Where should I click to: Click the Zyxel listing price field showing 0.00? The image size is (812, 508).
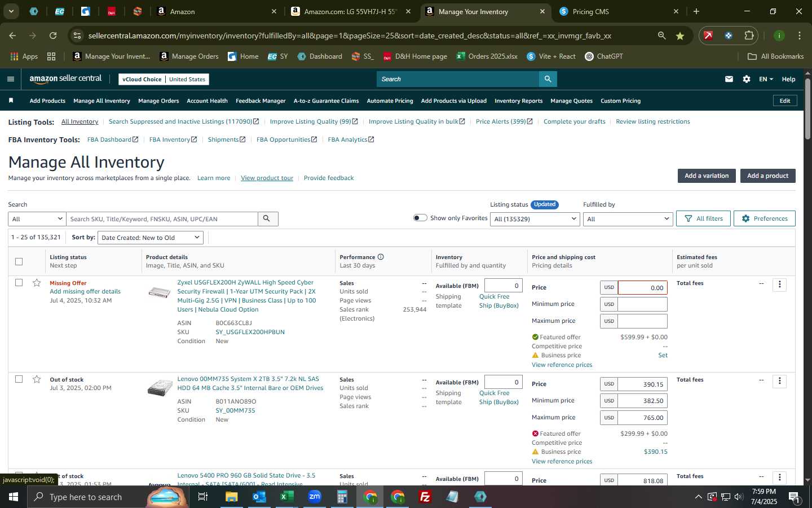642,287
